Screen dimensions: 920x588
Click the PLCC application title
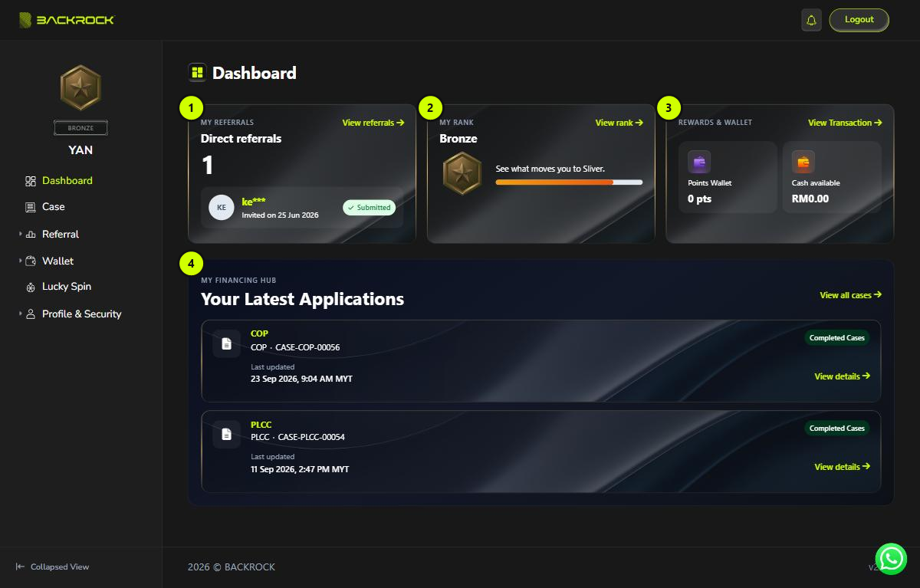click(261, 425)
